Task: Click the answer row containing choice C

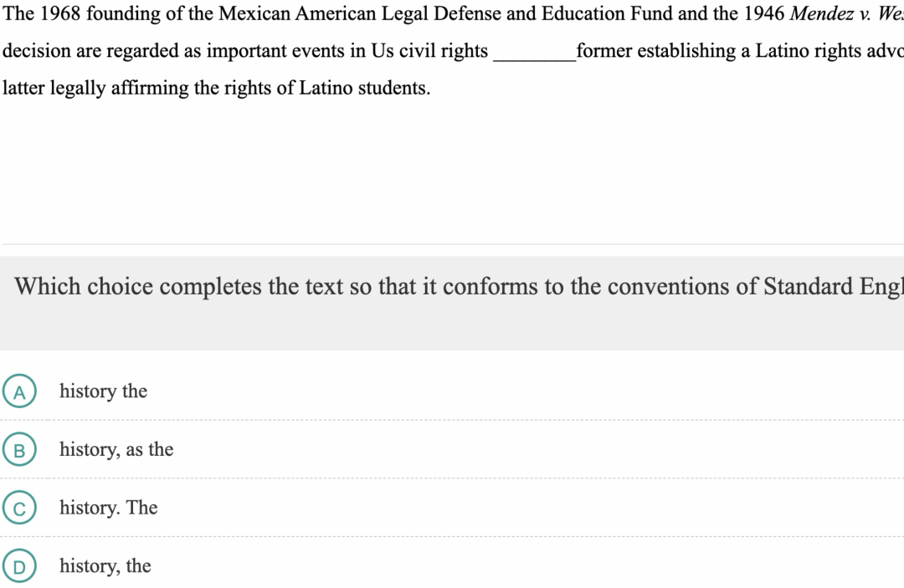Action: coord(452,508)
